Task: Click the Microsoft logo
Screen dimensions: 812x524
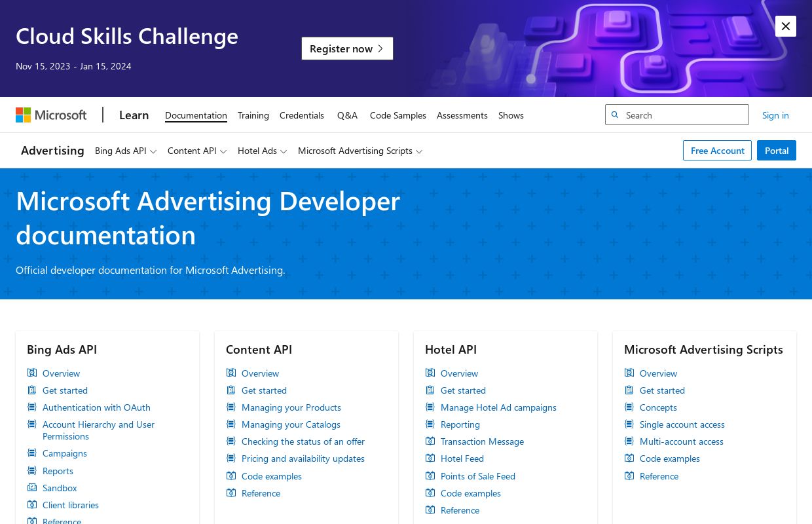Action: tap(51, 115)
